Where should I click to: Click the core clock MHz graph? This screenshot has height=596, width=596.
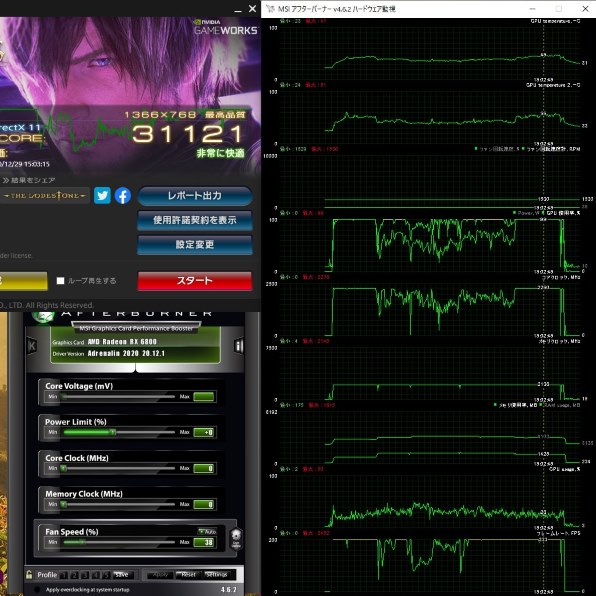pyautogui.click(x=429, y=310)
